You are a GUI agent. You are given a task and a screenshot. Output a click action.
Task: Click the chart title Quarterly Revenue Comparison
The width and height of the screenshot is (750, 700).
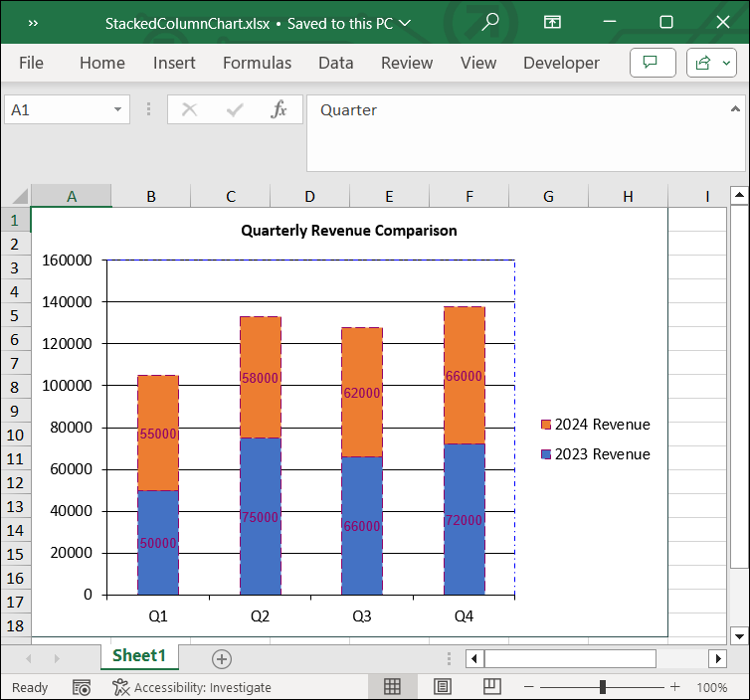pos(349,231)
